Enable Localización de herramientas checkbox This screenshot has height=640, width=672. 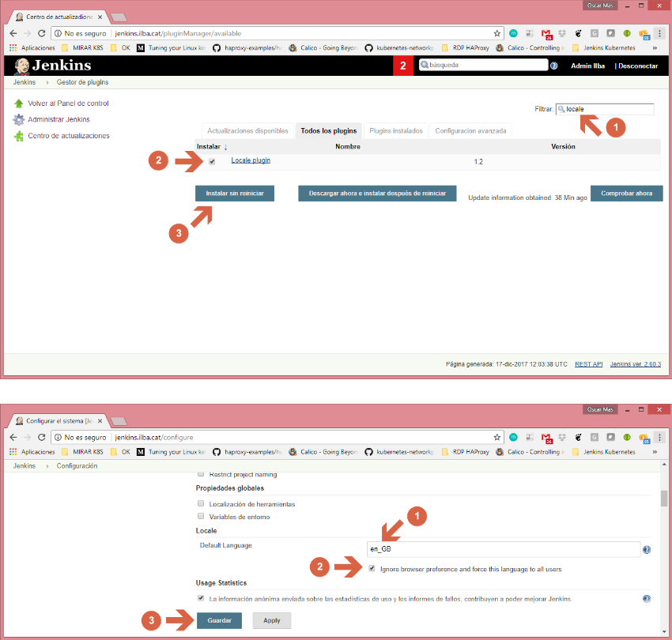click(x=201, y=503)
